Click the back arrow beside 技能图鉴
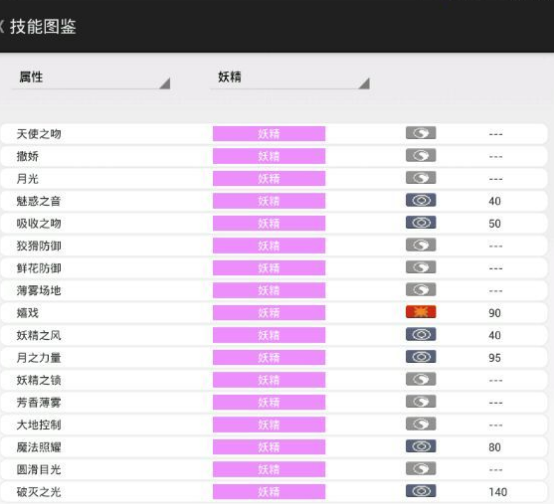The height and width of the screenshot is (504, 554). pos(2,27)
